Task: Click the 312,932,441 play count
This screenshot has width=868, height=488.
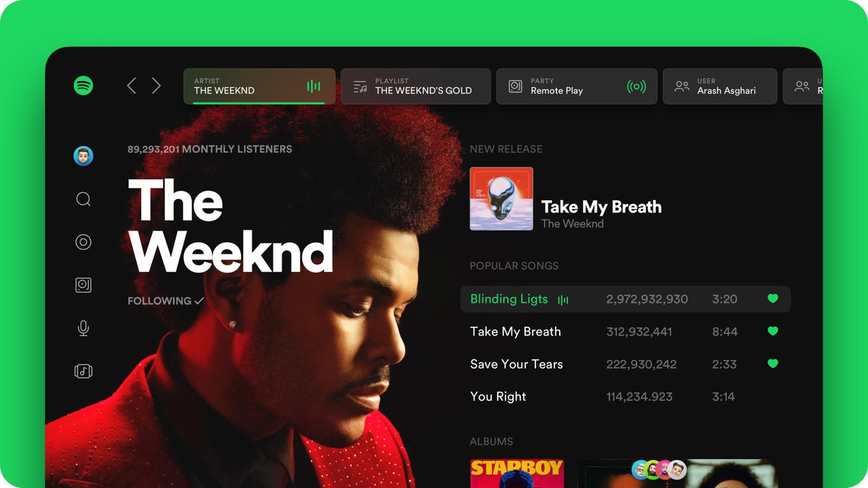Action: pyautogui.click(x=639, y=332)
